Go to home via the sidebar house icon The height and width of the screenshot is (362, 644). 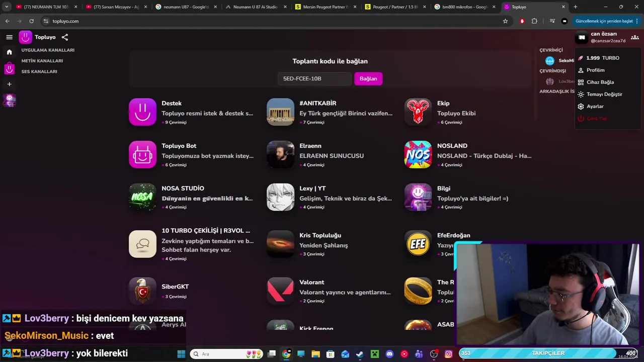point(9,52)
